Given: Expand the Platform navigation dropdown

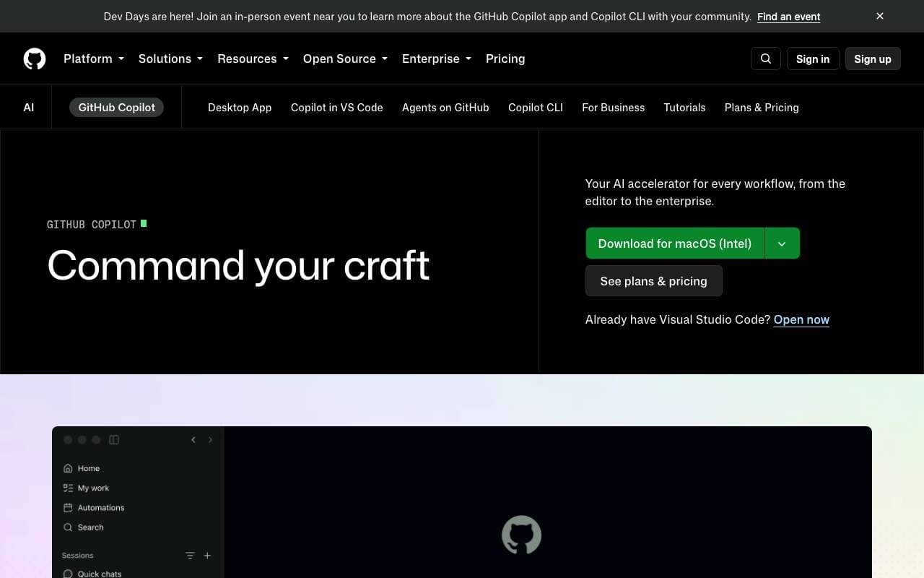Looking at the screenshot, I should 94,59.
